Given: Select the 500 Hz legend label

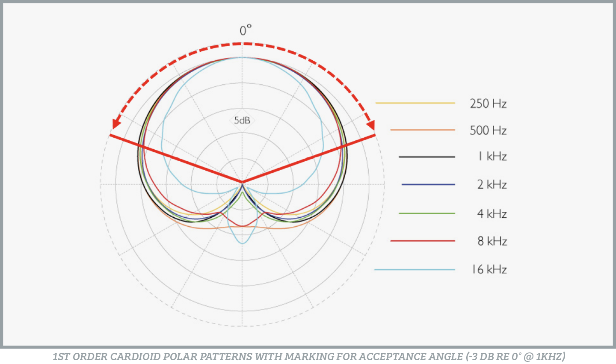Looking at the screenshot, I should click(488, 130).
